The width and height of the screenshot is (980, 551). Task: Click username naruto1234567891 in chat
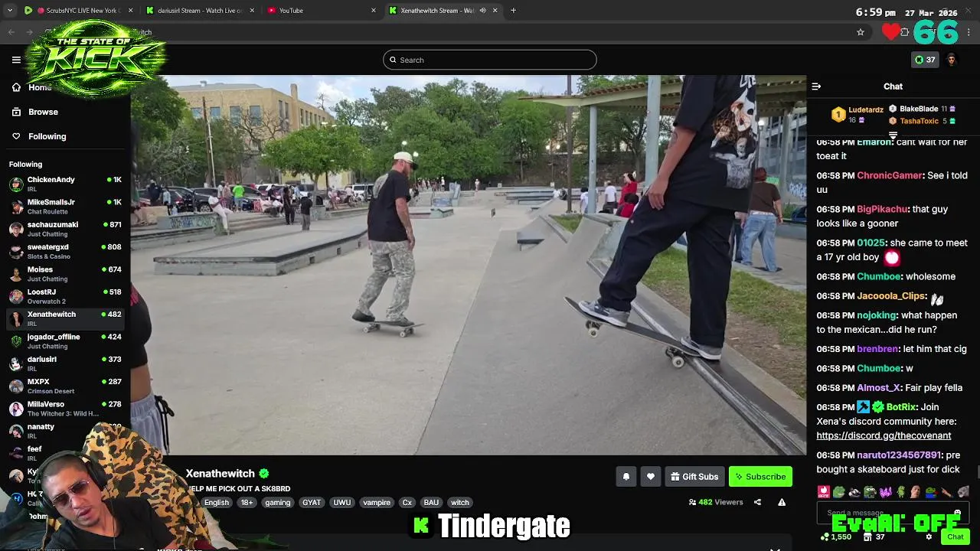click(x=899, y=455)
